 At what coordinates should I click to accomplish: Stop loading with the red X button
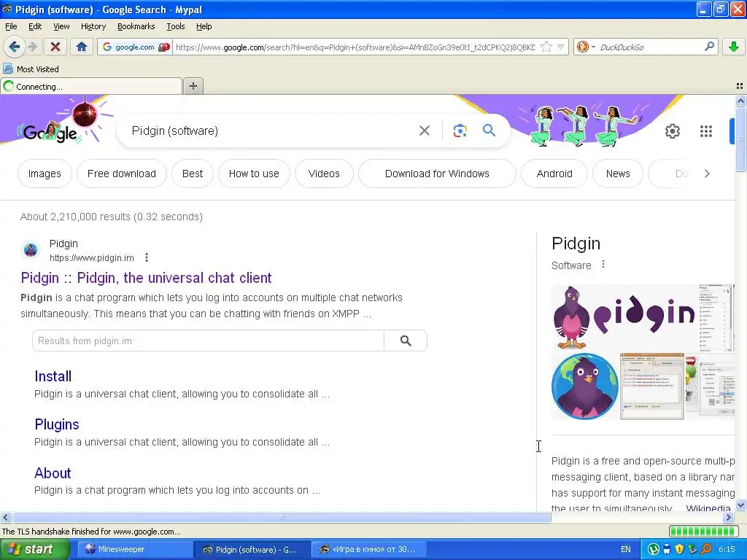[55, 47]
